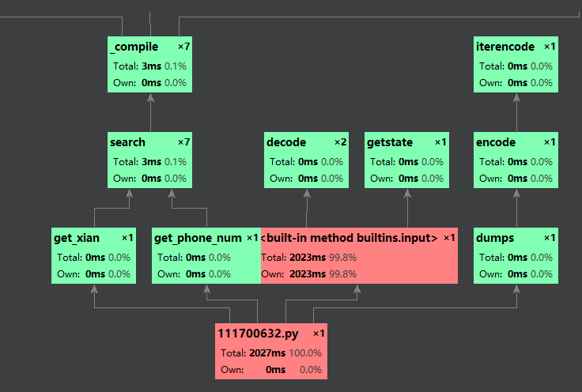The image size is (582, 392).
Task: Click the dumps function node
Action: [x=516, y=254]
